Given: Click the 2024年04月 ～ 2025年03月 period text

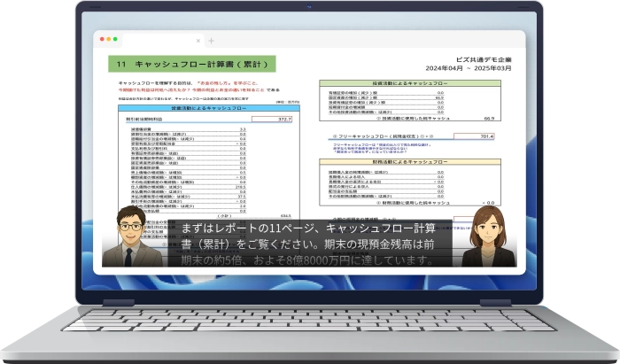Looking at the screenshot, I should [476, 66].
